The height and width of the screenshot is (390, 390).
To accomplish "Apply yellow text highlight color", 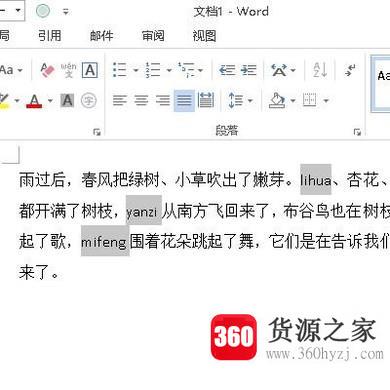I will click(x=4, y=101).
